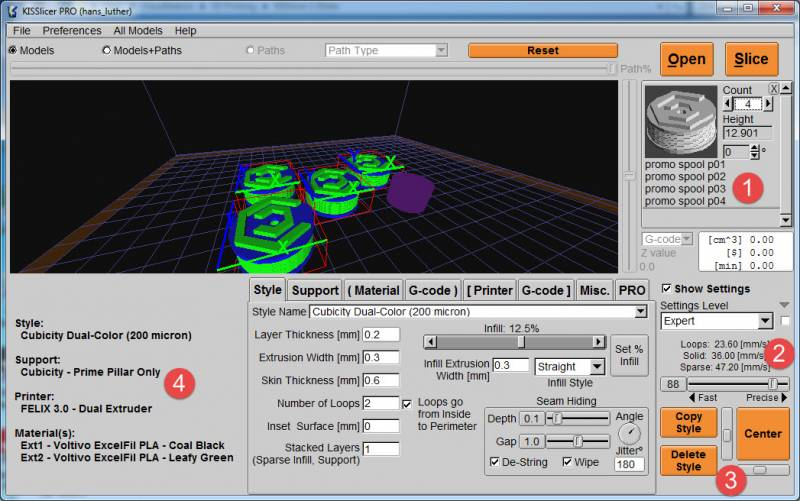Uncheck the Wipe option
The image size is (800, 501).
coord(567,461)
